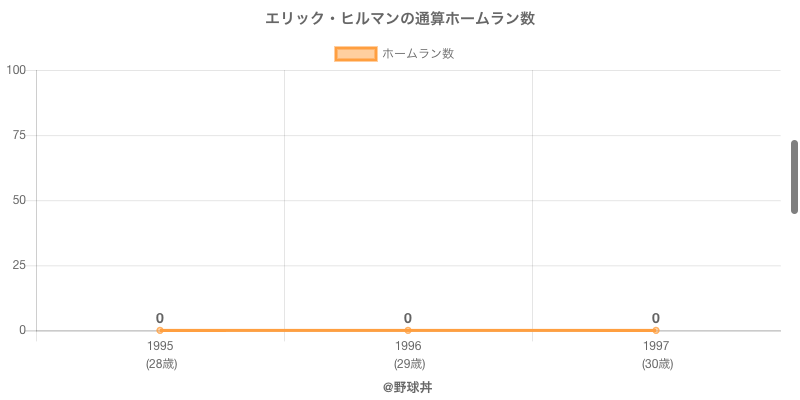Click the (28歳) age label

162,364
